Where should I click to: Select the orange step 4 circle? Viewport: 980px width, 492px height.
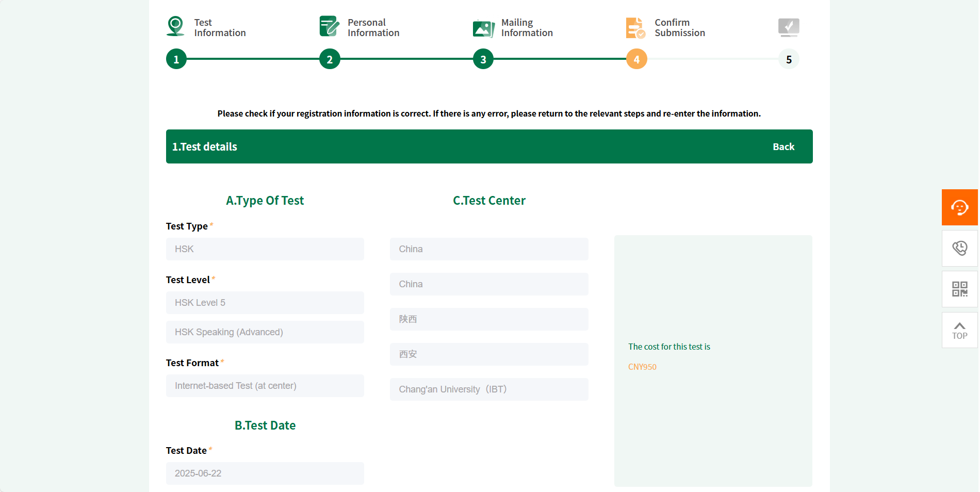[x=636, y=59]
